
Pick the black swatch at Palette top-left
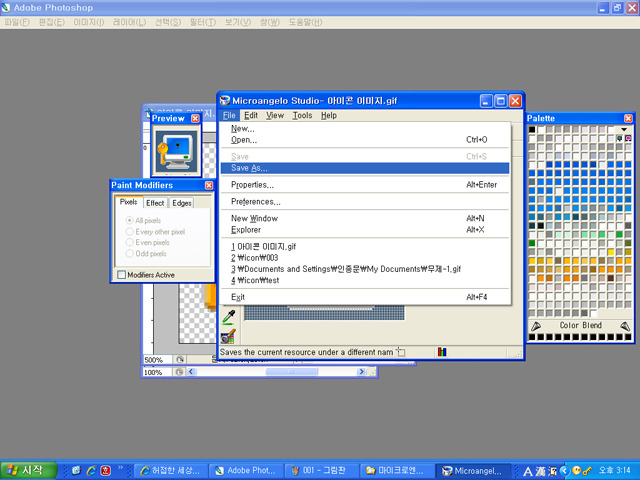532,130
